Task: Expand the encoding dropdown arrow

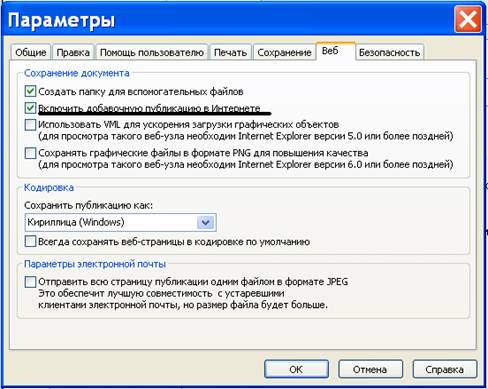Action: tap(205, 222)
